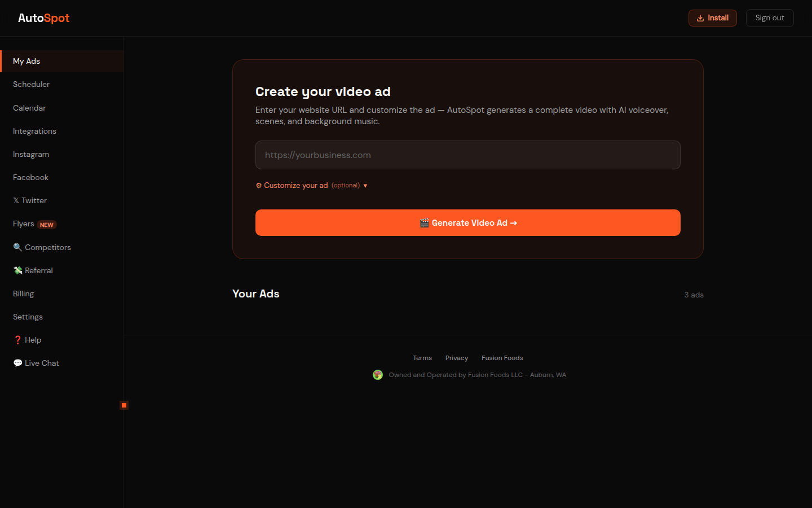The height and width of the screenshot is (508, 812).
Task: Click the AutoSpot logo
Action: (x=43, y=18)
